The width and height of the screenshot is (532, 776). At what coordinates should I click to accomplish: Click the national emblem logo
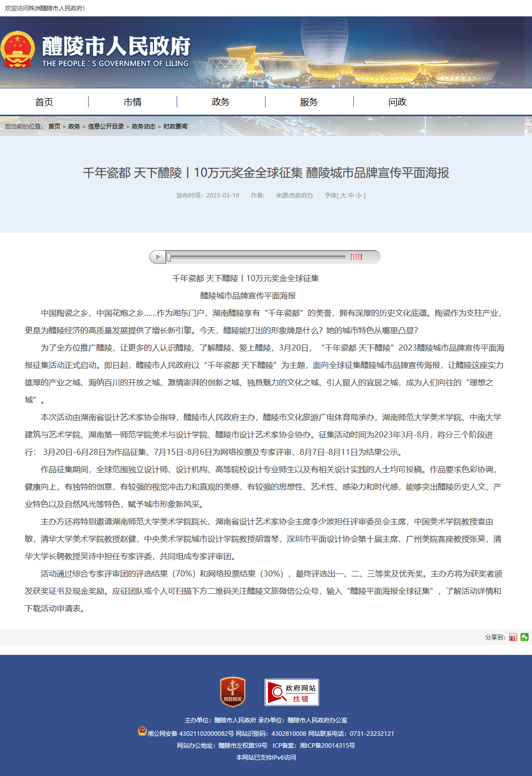click(x=18, y=51)
